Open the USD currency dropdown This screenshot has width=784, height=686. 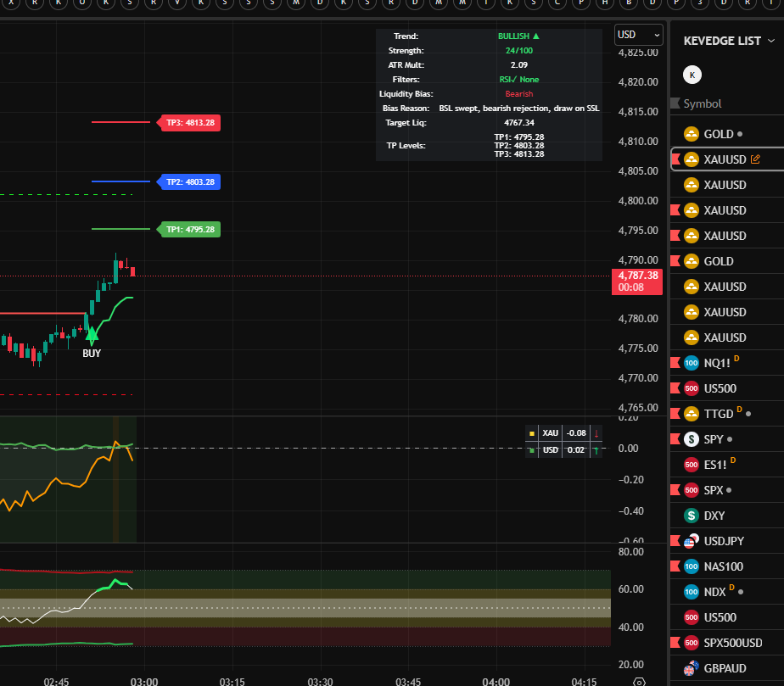click(x=638, y=35)
